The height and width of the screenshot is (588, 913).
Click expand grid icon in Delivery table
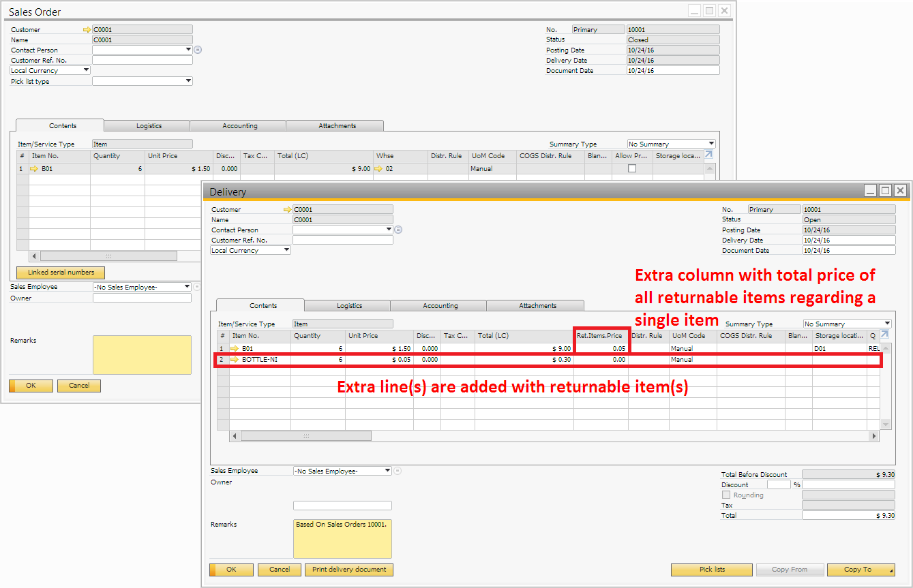[884, 335]
